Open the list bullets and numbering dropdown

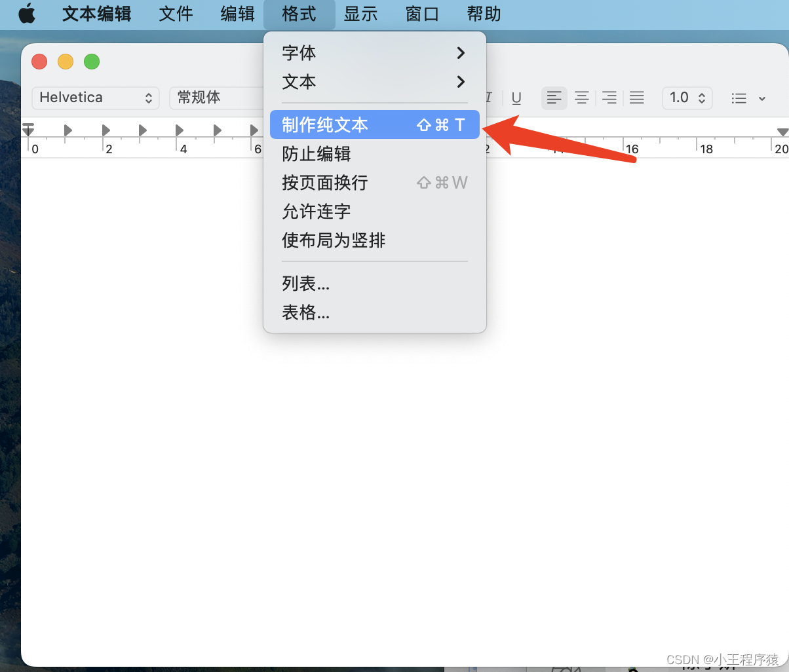click(x=748, y=98)
